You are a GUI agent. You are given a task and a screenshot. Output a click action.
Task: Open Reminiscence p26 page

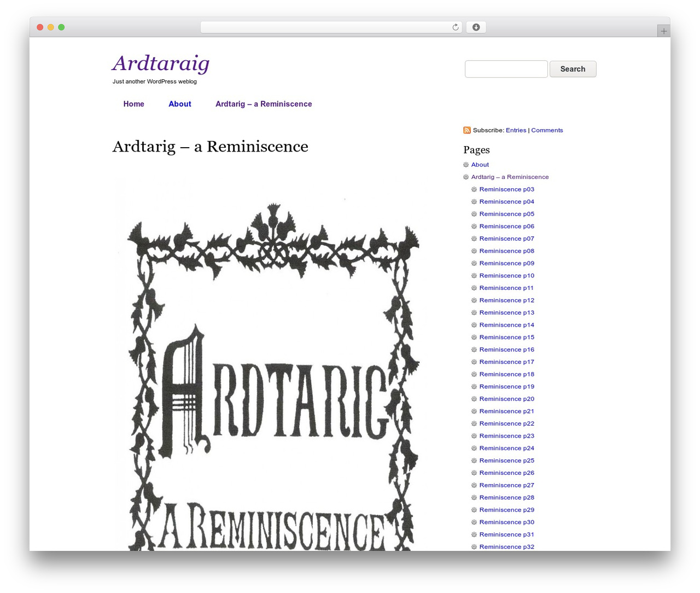(506, 473)
